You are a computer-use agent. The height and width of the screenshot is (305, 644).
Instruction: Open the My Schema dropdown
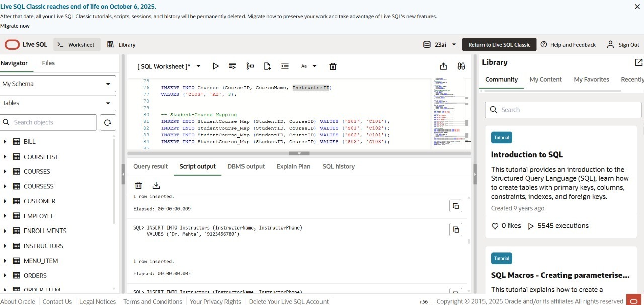point(58,84)
